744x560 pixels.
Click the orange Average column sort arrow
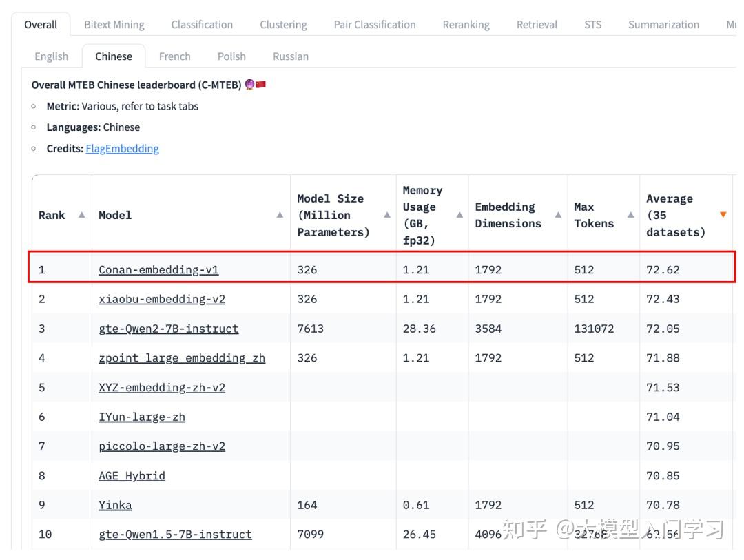click(x=723, y=214)
